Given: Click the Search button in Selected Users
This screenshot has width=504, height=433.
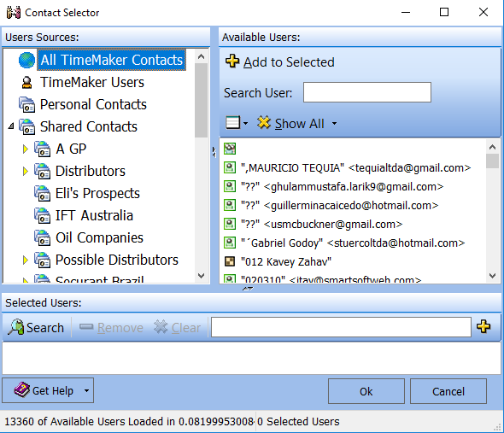Looking at the screenshot, I should tap(36, 328).
